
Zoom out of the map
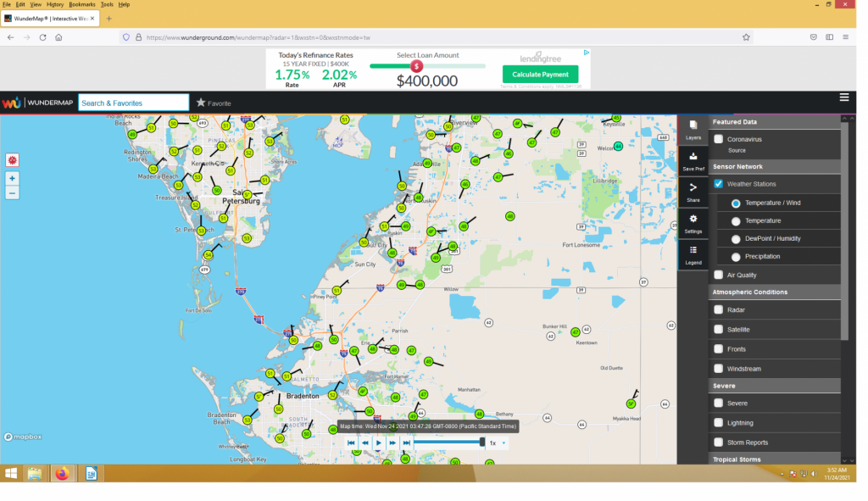click(12, 193)
